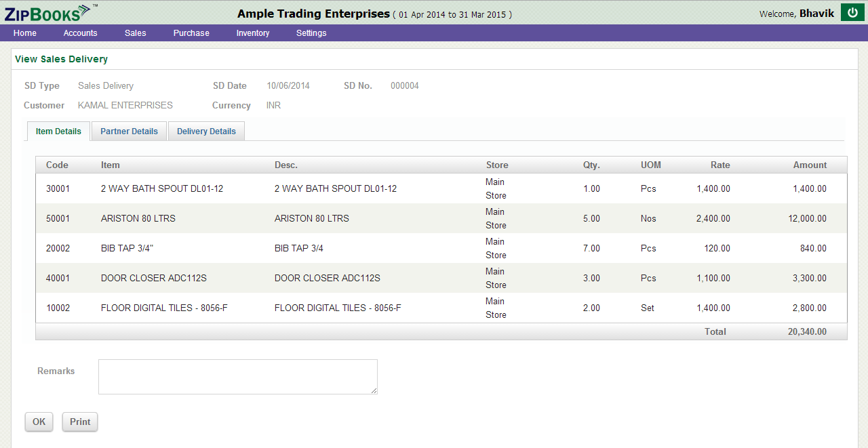This screenshot has width=868, height=448.
Task: Click rate 2,400.00
Action: (x=713, y=219)
